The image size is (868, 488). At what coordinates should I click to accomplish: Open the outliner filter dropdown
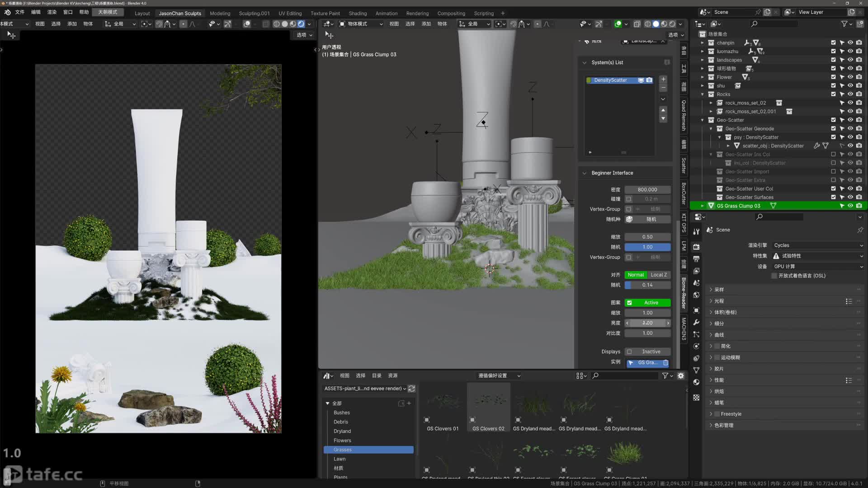846,24
